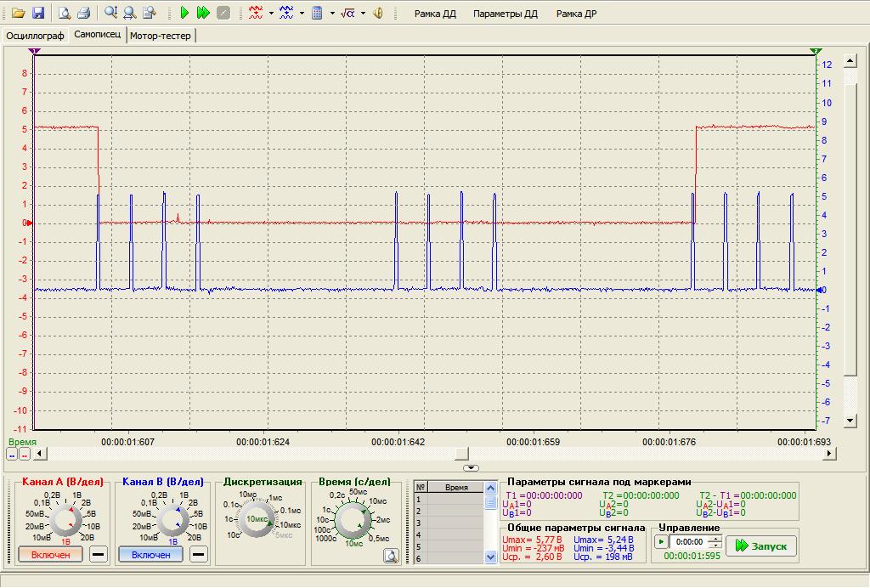Open a file with the folder icon

click(x=19, y=13)
